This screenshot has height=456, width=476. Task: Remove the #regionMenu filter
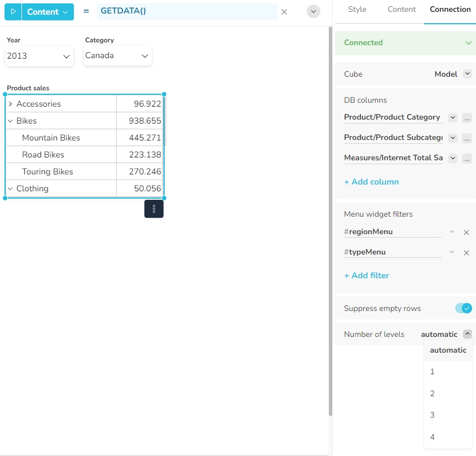(466, 232)
